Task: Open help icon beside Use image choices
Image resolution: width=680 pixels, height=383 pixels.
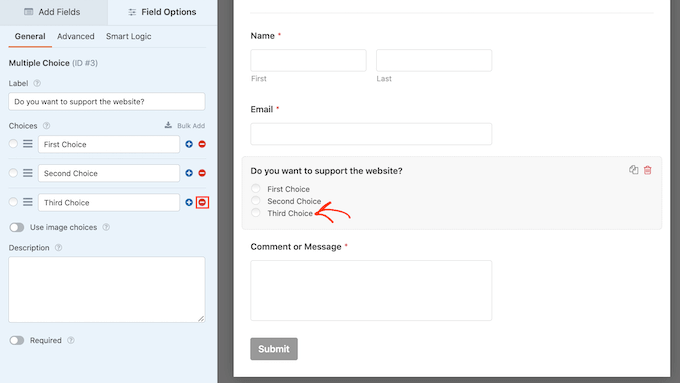Action: [106, 227]
